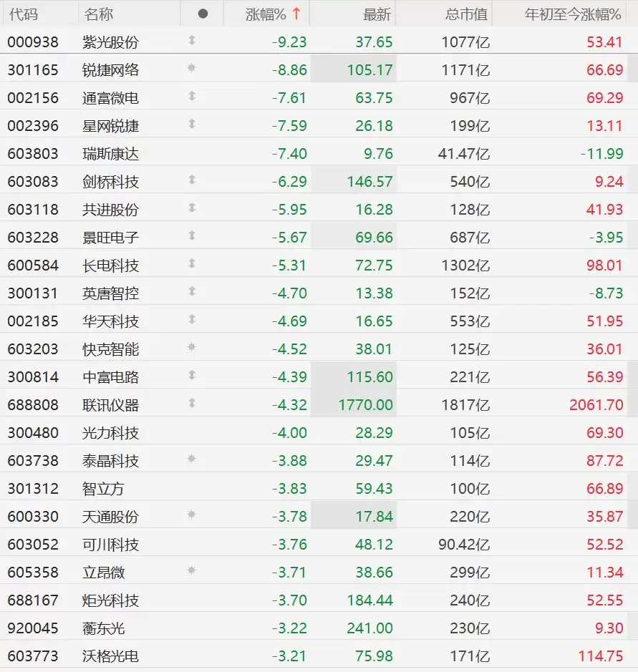The height and width of the screenshot is (672, 638).
Task: Click year-to-date value -11.99
Action: (x=602, y=154)
